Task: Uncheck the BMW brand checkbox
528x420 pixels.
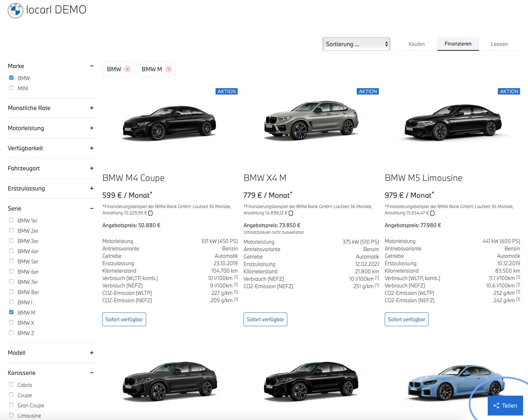Action: tap(11, 78)
